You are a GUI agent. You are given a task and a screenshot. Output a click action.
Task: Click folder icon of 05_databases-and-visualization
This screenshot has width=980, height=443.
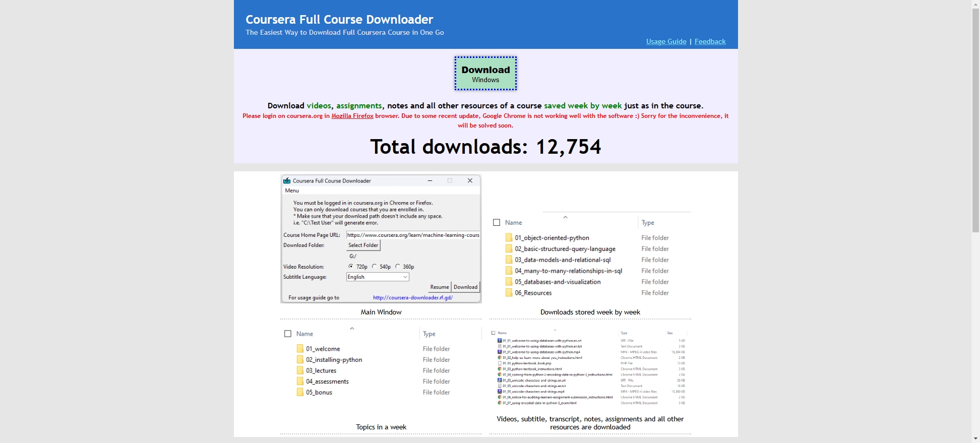(x=509, y=282)
